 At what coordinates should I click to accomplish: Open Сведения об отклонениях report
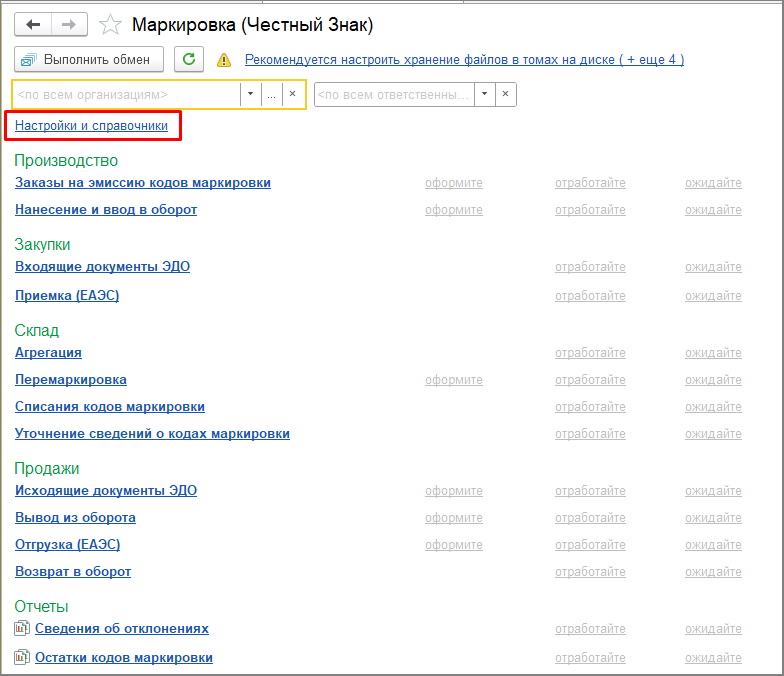[122, 628]
